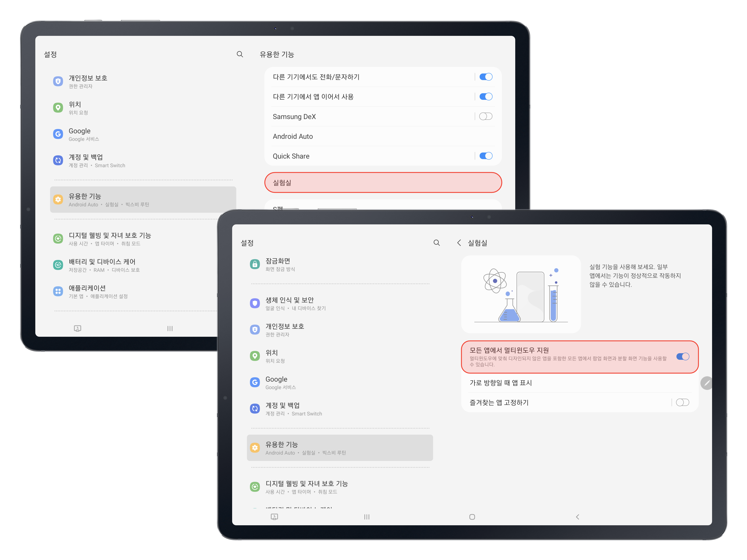
Task: Tap the screenshot icon in front navigation bar
Action: (274, 517)
